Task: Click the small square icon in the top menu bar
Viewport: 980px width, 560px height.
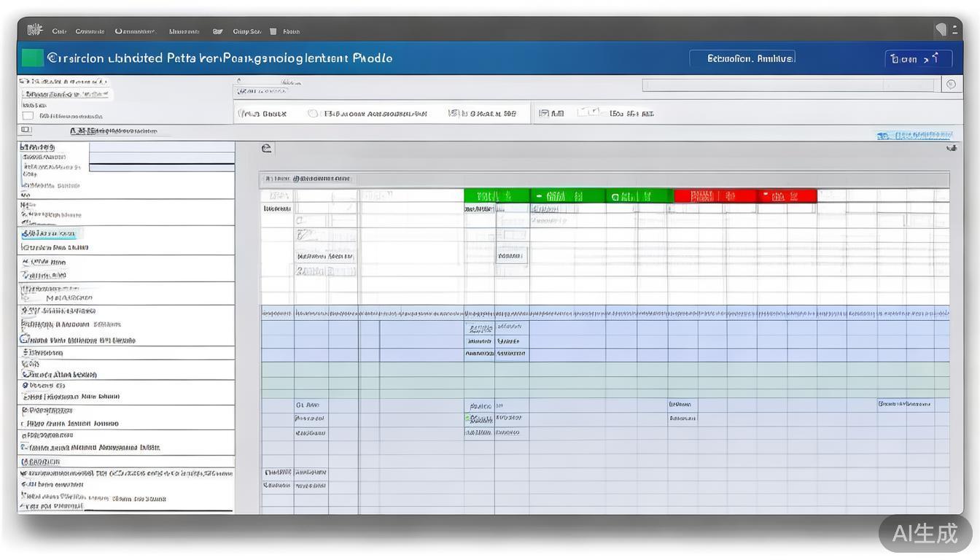Action: coord(273,31)
